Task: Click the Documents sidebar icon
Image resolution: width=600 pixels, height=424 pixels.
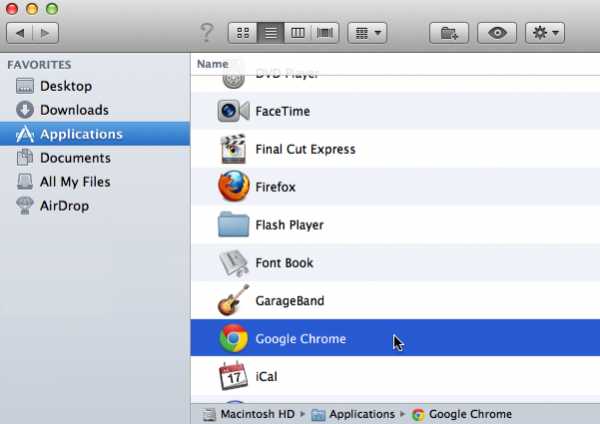Action: click(25, 158)
